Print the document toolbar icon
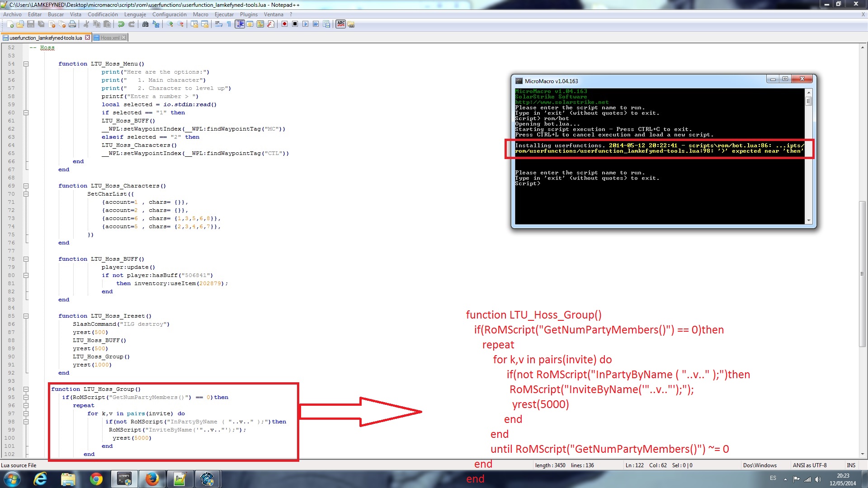Viewport: 868px width, 488px height. (x=72, y=24)
